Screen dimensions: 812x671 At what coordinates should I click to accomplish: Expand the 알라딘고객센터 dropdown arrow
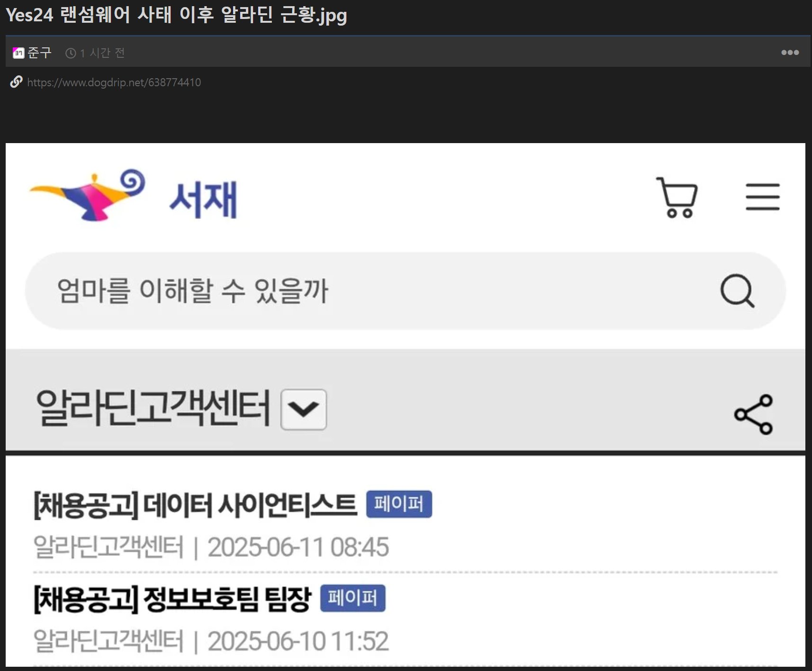click(x=304, y=409)
